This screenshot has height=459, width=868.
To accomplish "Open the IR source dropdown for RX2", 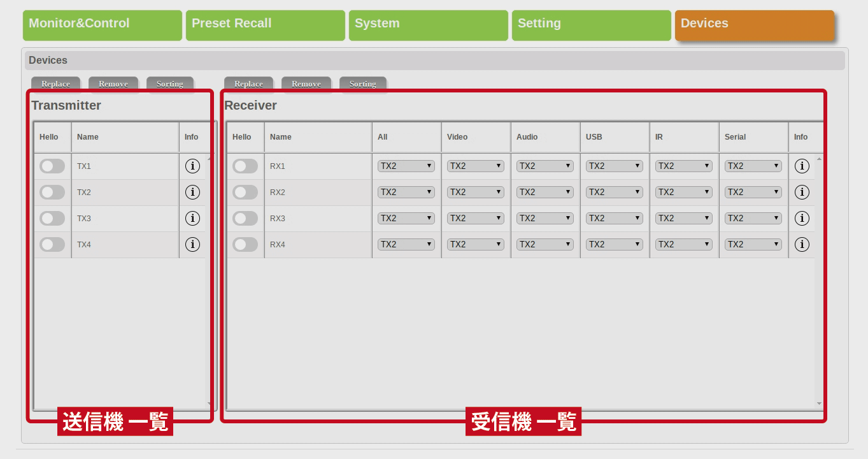I will coord(684,192).
